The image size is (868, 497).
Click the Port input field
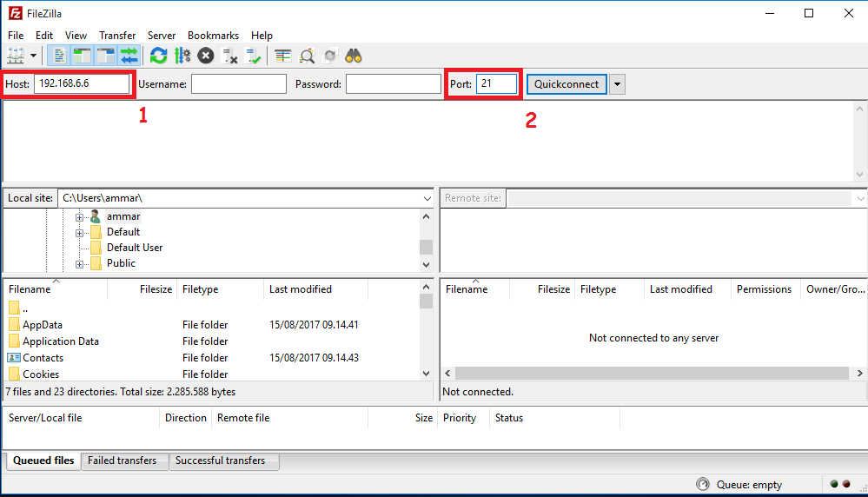[496, 83]
